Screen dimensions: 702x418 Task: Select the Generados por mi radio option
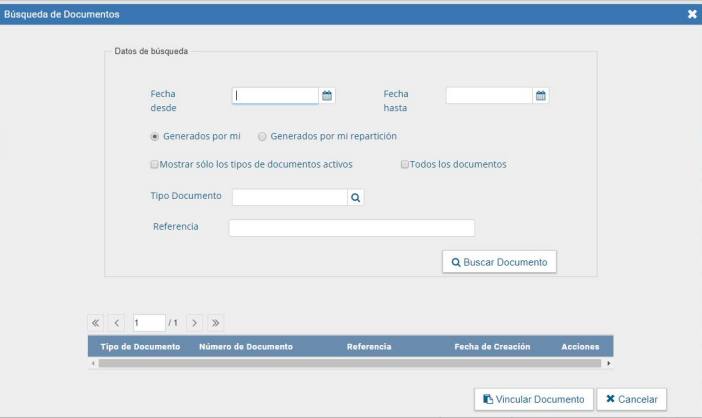pyautogui.click(x=154, y=137)
